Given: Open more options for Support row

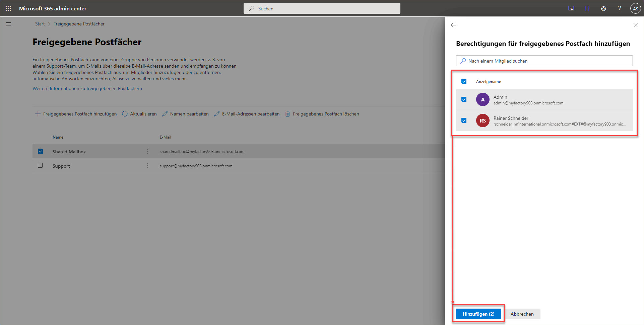Looking at the screenshot, I should click(x=148, y=166).
